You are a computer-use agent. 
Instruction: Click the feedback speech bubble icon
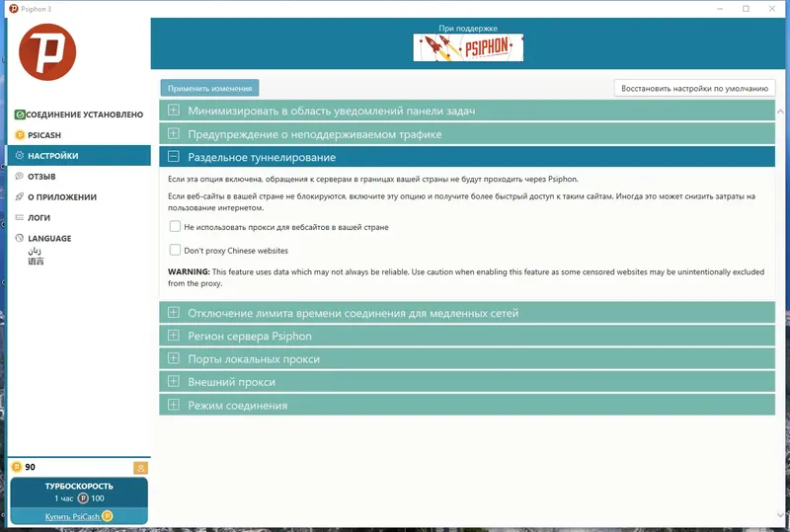20,177
